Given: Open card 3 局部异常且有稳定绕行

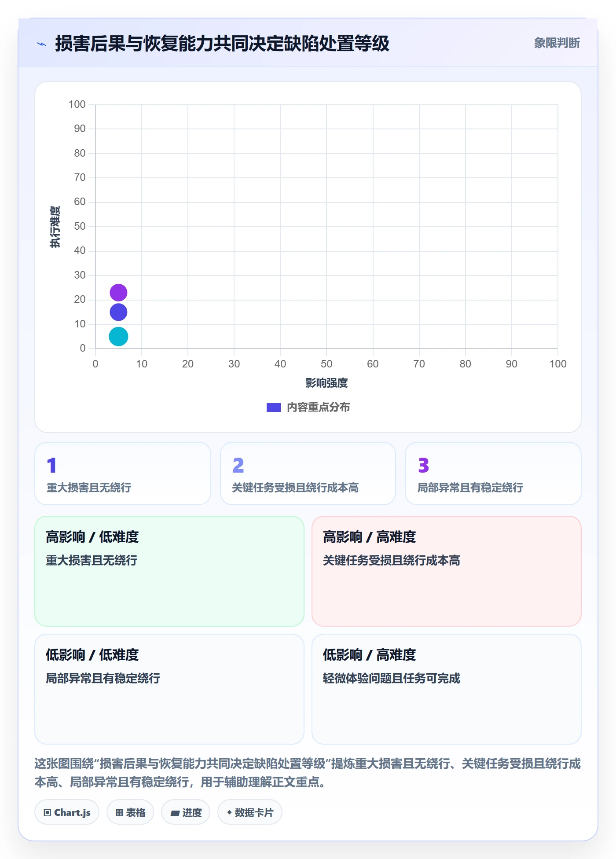Looking at the screenshot, I should [x=493, y=474].
